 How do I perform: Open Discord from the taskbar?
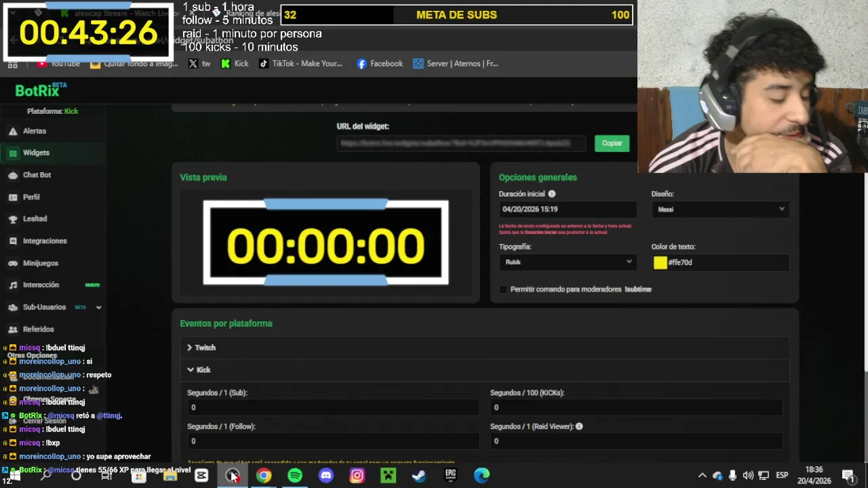tap(326, 475)
